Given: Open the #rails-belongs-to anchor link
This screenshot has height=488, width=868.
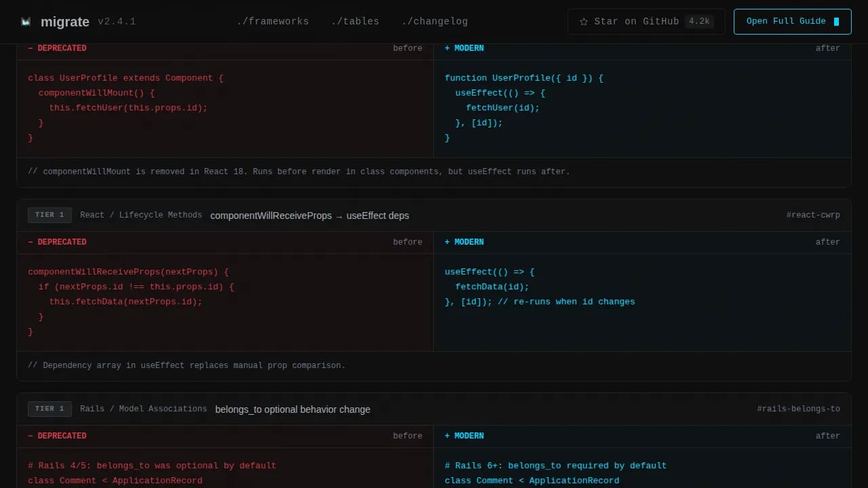Looking at the screenshot, I should tap(798, 409).
